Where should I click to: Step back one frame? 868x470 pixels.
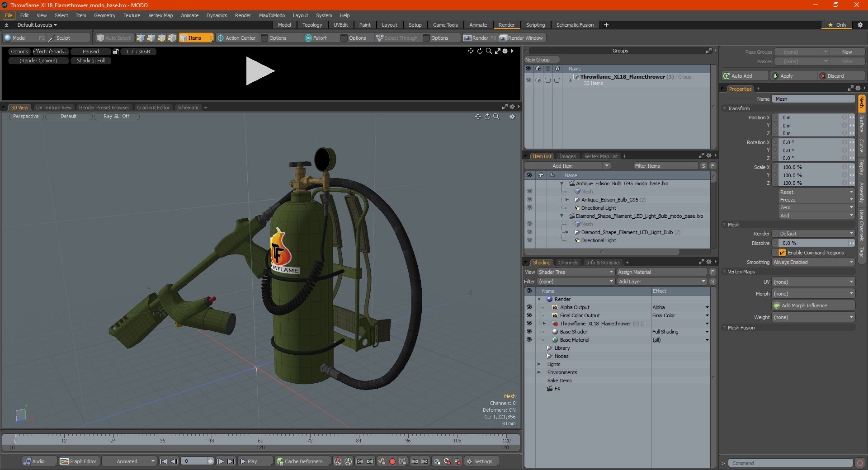[x=174, y=461]
